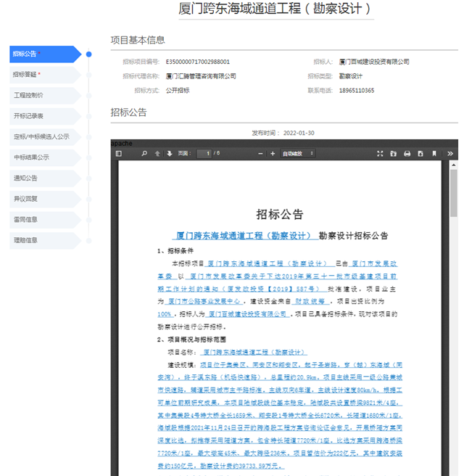Select the 招标答疑 sidebar tab

[46, 75]
